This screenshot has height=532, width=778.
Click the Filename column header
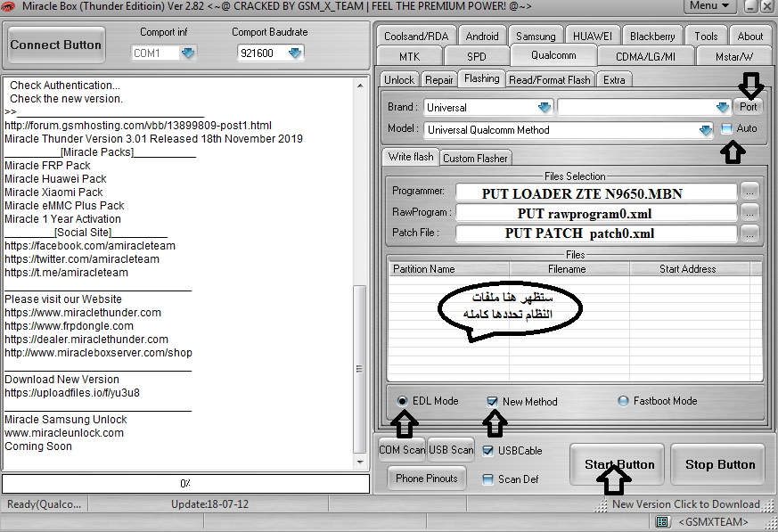tap(569, 269)
